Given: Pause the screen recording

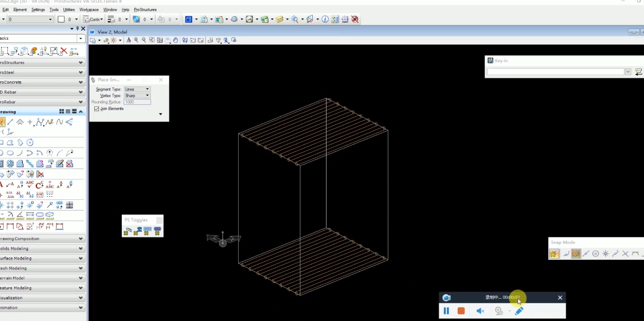Looking at the screenshot, I should click(446, 311).
